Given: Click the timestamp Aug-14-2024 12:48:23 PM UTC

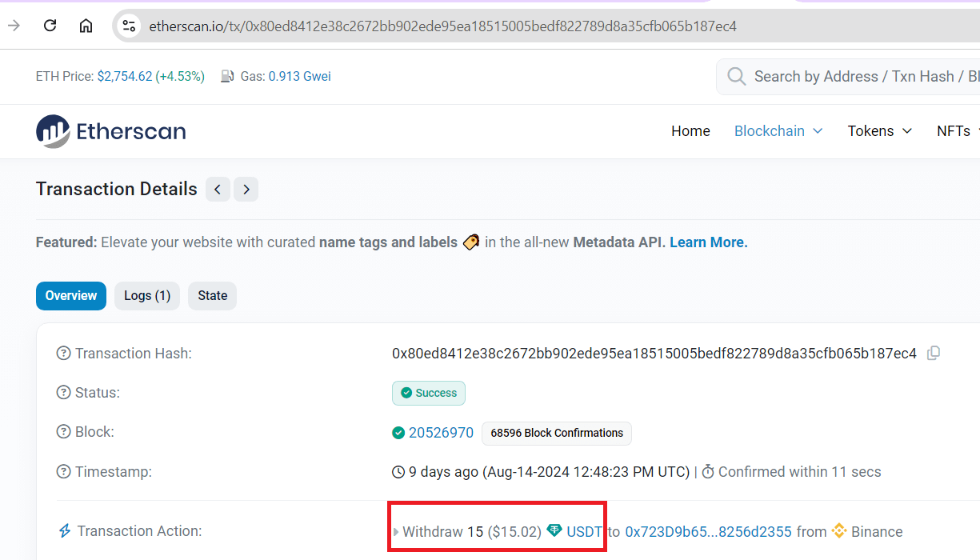Looking at the screenshot, I should tap(586, 472).
